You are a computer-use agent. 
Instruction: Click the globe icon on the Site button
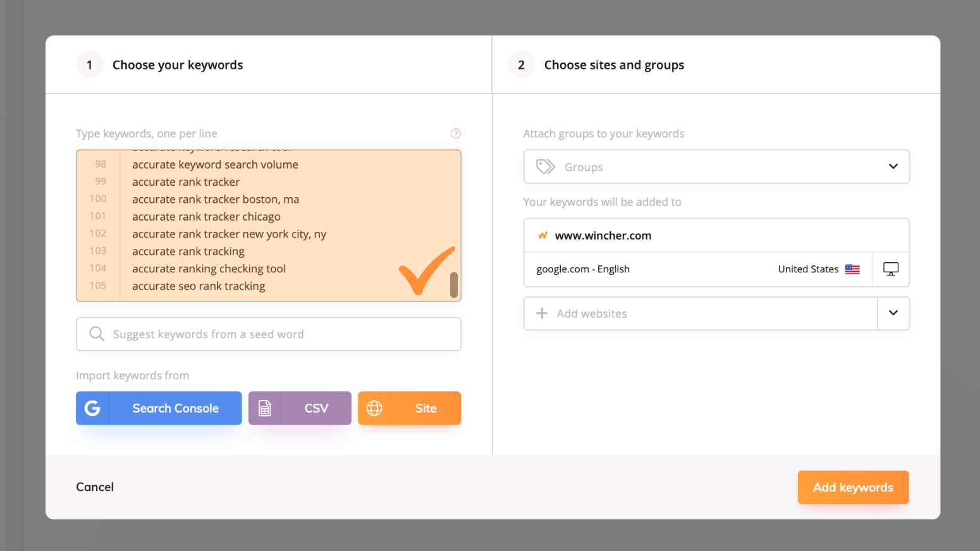pyautogui.click(x=374, y=408)
